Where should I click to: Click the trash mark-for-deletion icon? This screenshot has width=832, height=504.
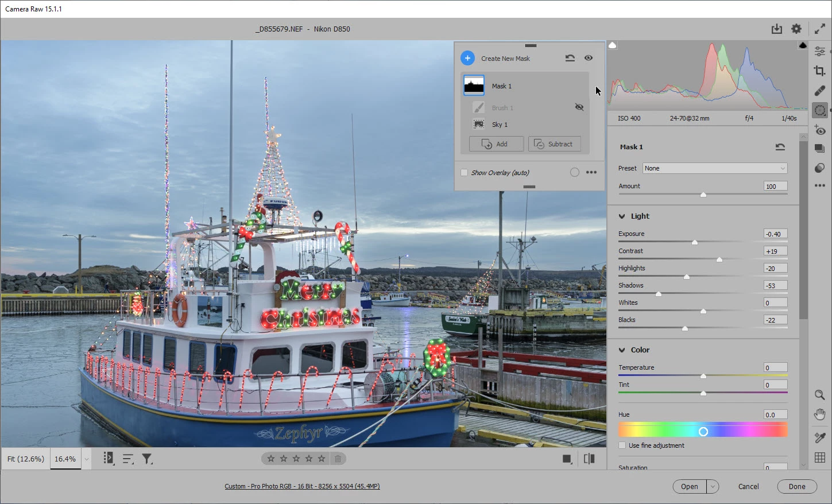point(338,459)
